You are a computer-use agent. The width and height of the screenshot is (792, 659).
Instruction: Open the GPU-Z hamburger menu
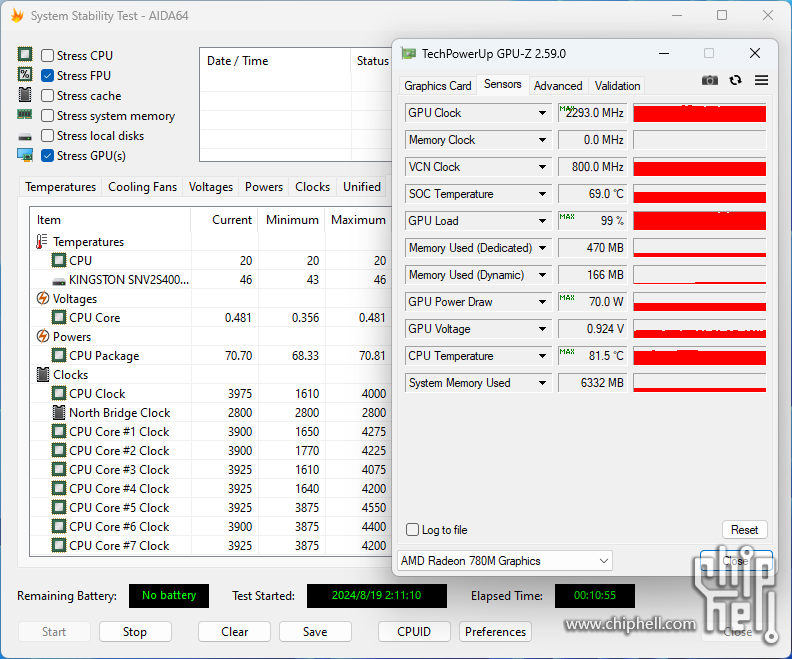[761, 80]
